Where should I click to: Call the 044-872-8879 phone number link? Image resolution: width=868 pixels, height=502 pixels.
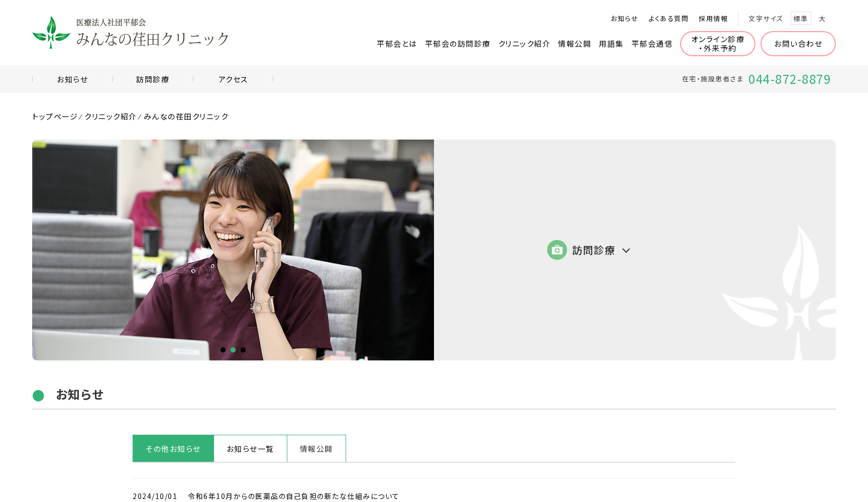(x=790, y=79)
